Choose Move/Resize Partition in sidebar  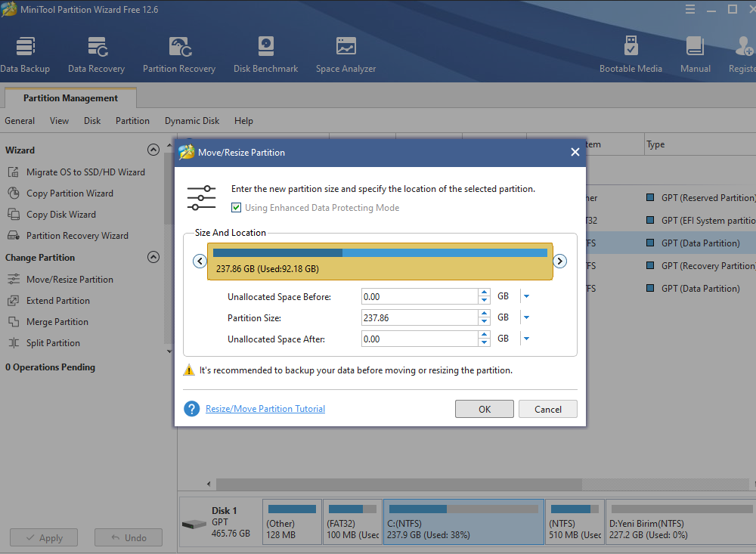[60, 280]
